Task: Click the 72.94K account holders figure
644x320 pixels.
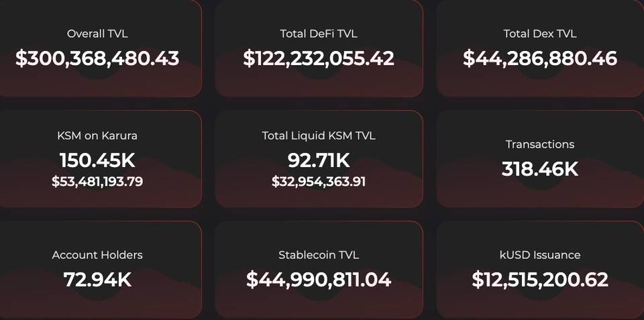Action: [x=97, y=280]
